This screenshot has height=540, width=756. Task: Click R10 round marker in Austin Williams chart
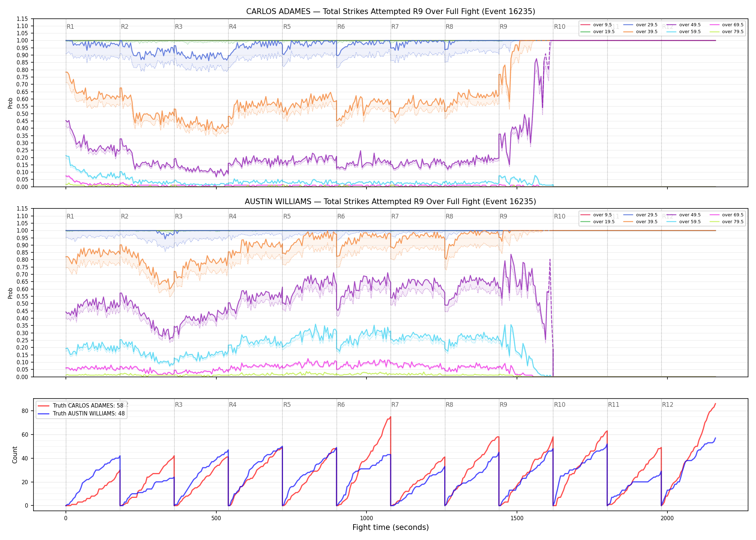coord(559,216)
